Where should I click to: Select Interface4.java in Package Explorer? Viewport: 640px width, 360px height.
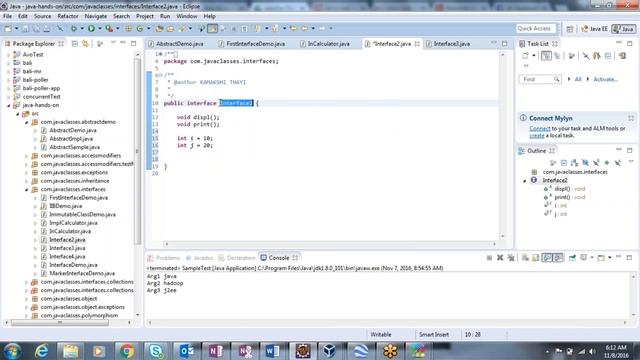pos(67,256)
